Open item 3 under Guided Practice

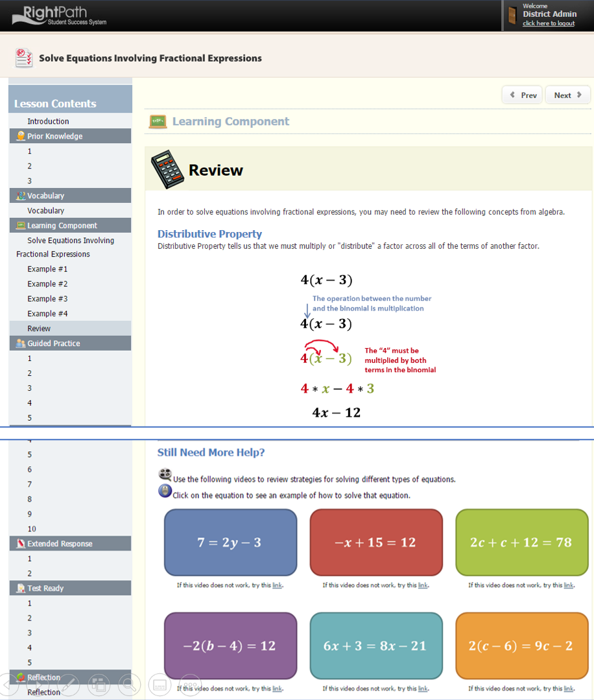coord(29,388)
